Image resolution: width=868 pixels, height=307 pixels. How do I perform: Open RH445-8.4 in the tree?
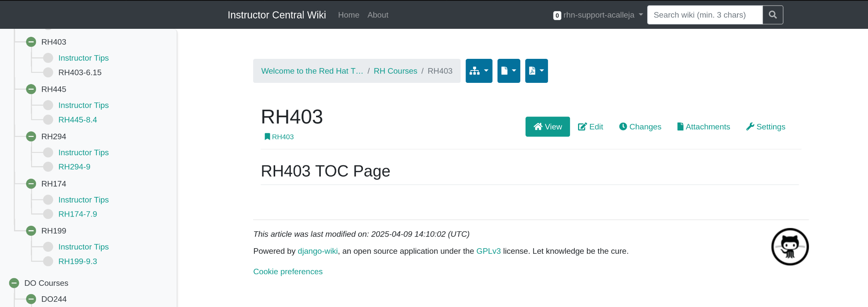click(78, 120)
